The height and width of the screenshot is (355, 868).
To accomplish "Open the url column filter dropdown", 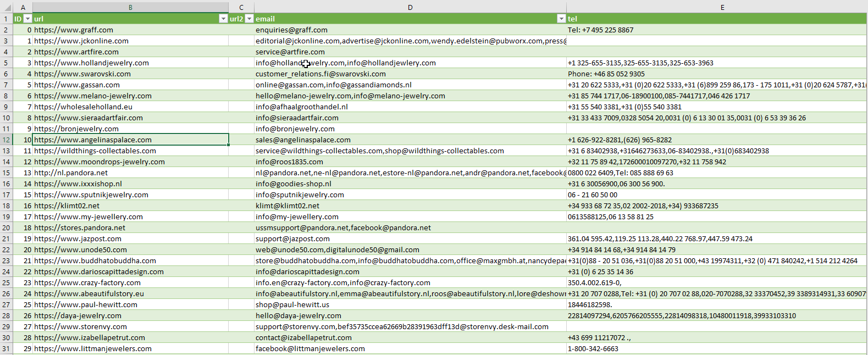I will pyautogui.click(x=223, y=19).
